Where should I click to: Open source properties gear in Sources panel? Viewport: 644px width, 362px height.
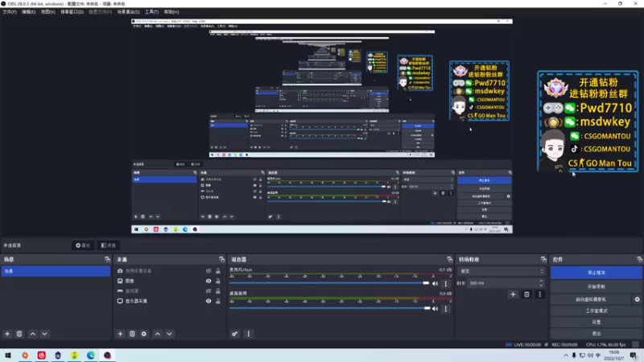point(144,334)
